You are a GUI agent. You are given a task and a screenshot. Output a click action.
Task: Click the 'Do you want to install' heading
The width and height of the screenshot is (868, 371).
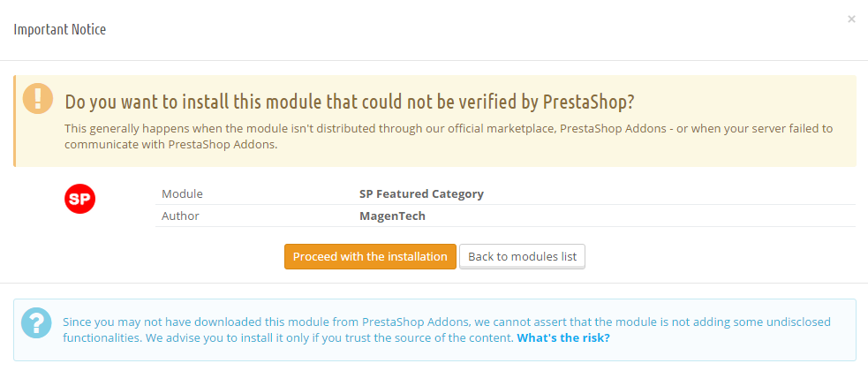click(350, 102)
